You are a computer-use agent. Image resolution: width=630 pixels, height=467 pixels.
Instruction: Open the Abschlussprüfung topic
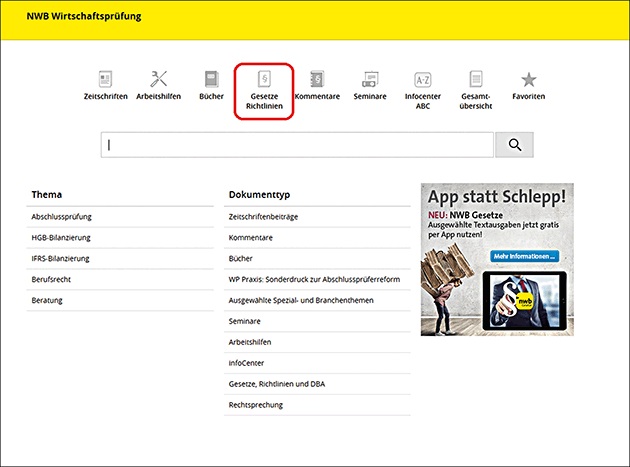tap(62, 217)
